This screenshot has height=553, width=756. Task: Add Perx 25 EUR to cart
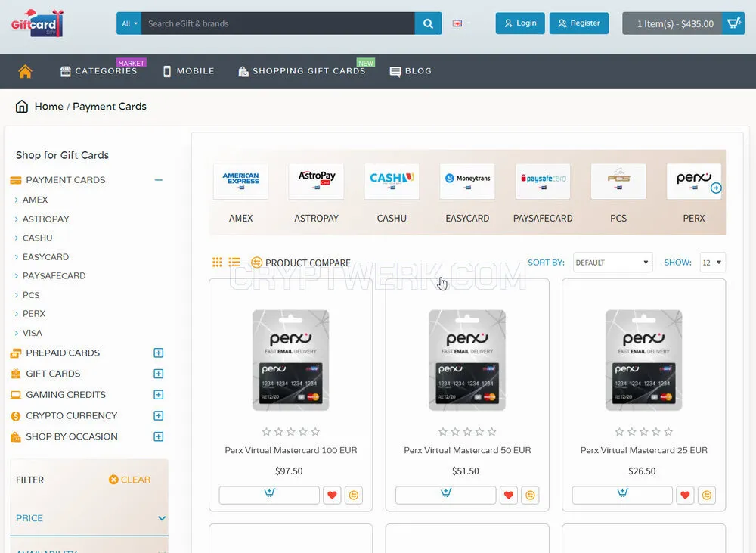click(x=622, y=495)
